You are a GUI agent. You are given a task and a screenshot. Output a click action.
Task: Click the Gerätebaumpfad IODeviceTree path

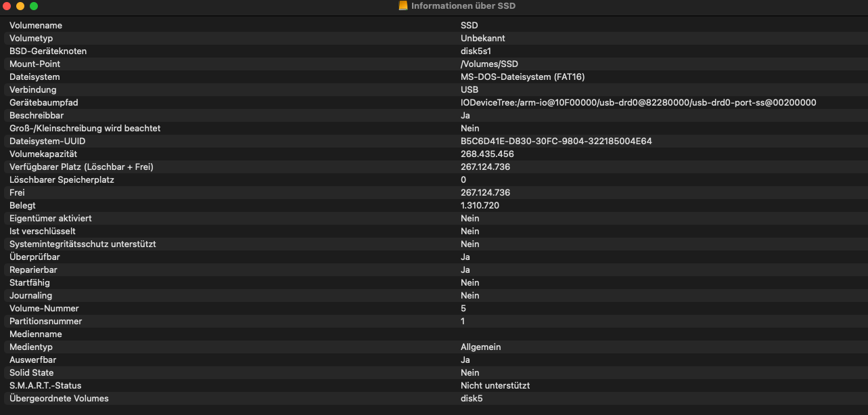click(x=638, y=103)
